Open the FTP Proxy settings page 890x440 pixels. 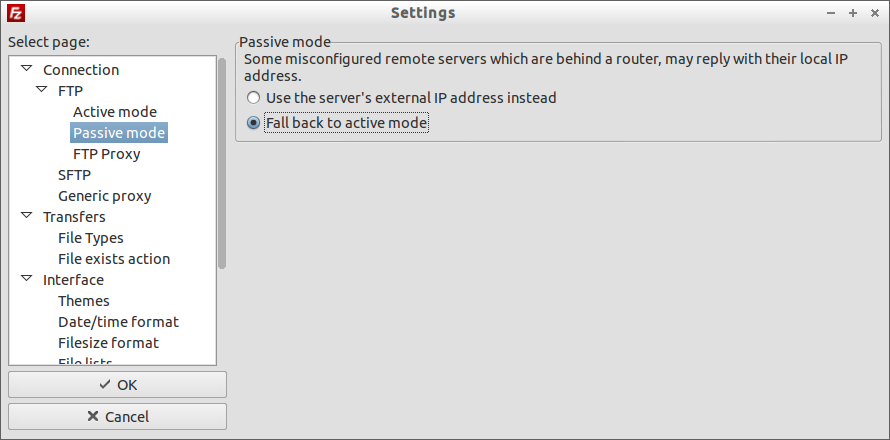pyautogui.click(x=107, y=154)
